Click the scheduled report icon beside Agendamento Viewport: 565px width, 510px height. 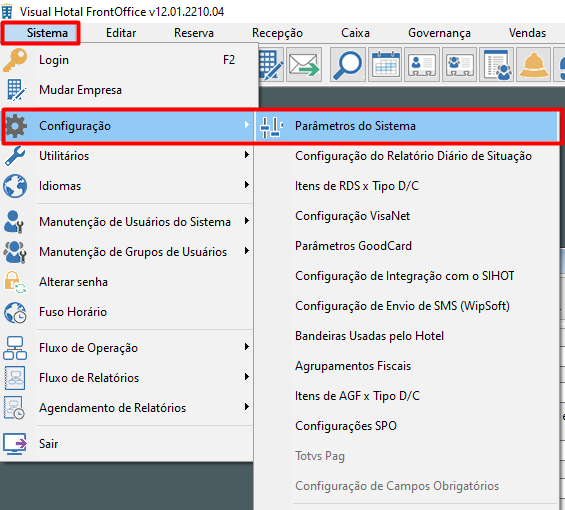pos(14,408)
